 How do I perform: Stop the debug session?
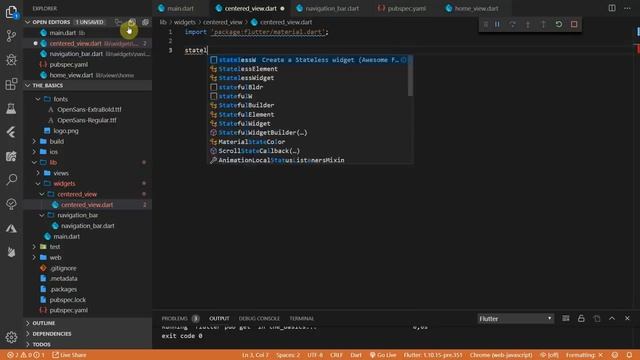[574, 24]
